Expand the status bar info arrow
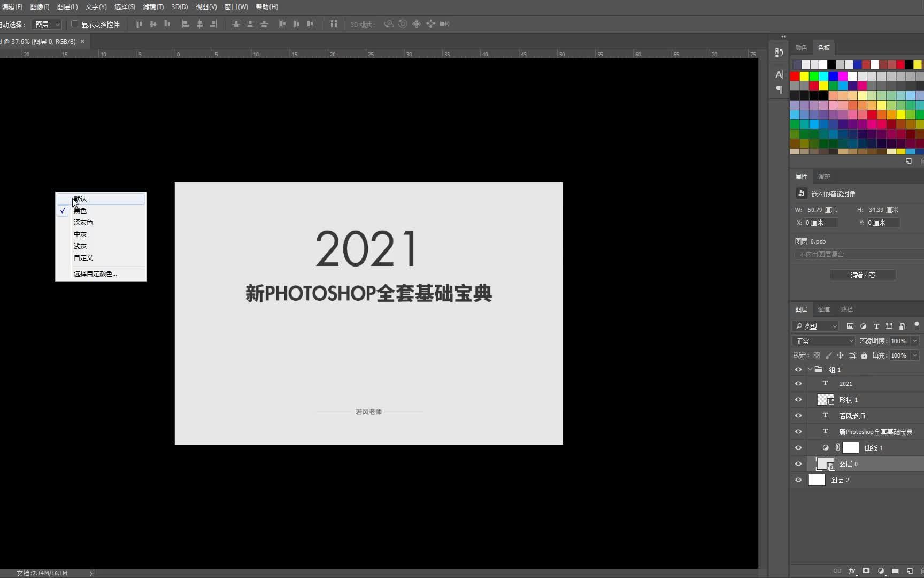This screenshot has width=924, height=578. point(91,573)
